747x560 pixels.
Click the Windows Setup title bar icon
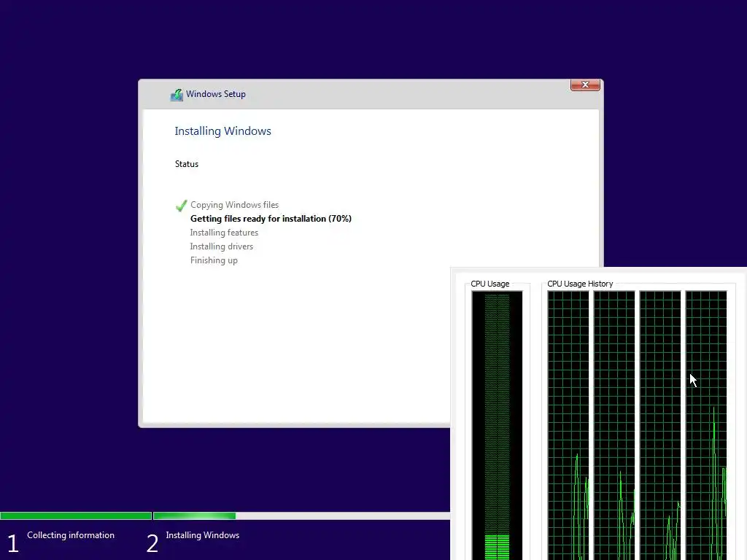177,94
